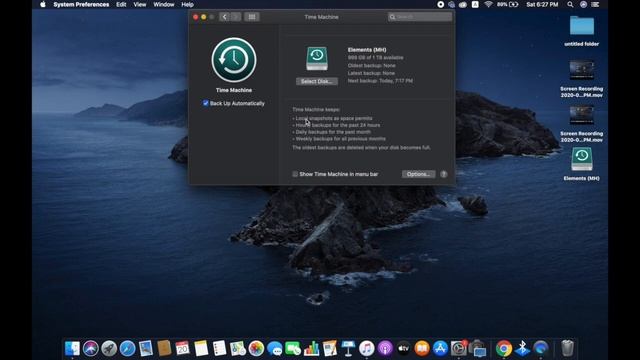This screenshot has width=640, height=360.
Task: Go forward with the right arrow
Action: (x=236, y=17)
